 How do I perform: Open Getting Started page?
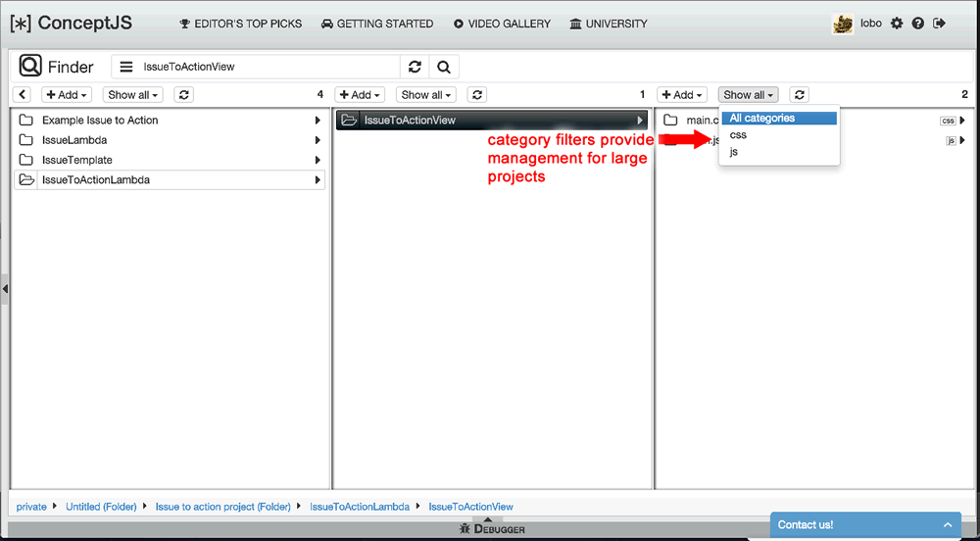(377, 24)
